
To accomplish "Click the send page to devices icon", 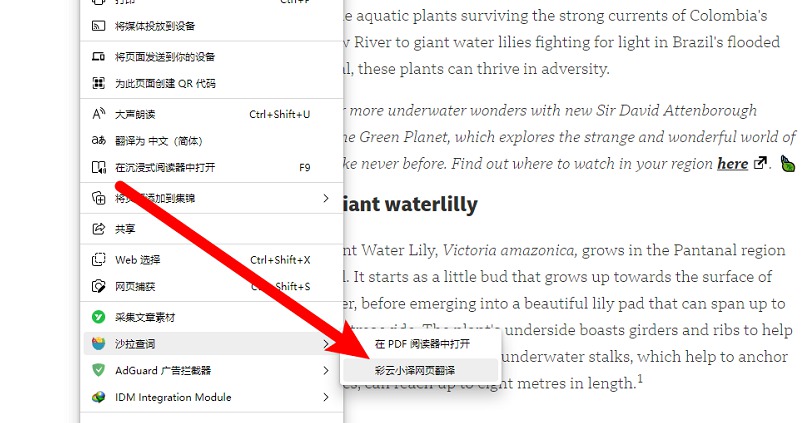I will [98, 56].
